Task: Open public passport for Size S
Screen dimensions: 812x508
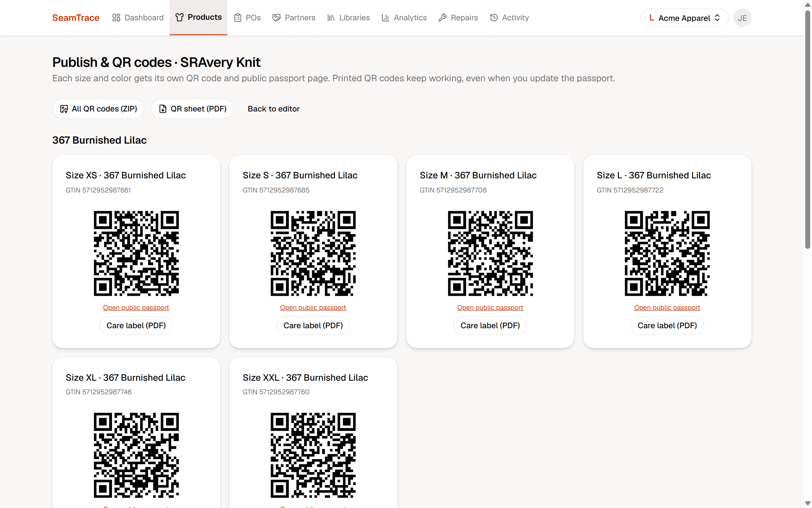Action: point(313,307)
